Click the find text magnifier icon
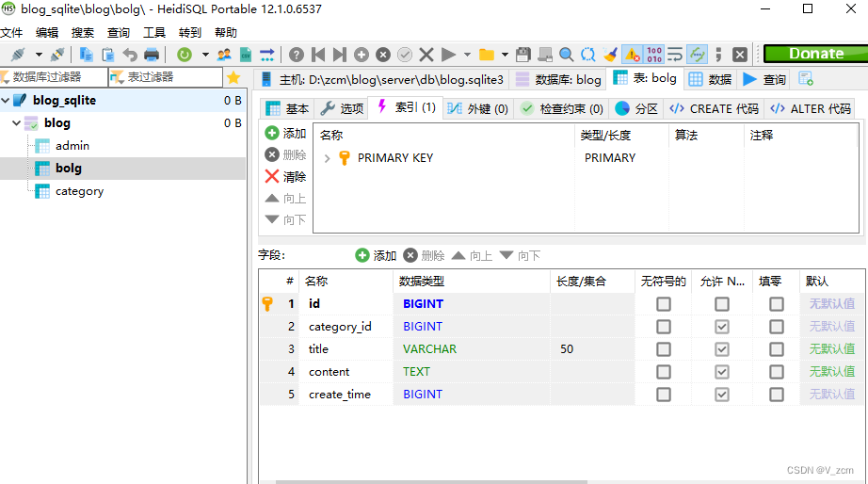Image resolution: width=868 pixels, height=484 pixels. [567, 55]
